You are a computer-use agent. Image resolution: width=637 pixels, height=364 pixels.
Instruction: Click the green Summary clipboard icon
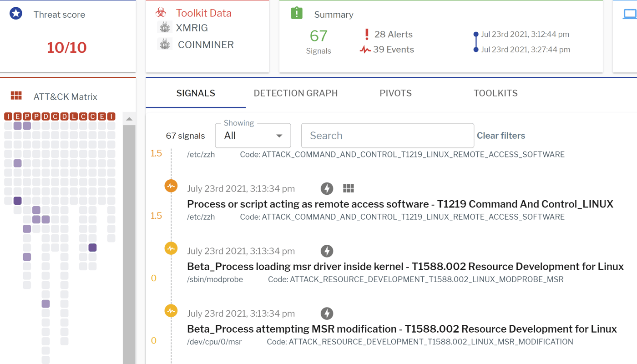point(296,13)
